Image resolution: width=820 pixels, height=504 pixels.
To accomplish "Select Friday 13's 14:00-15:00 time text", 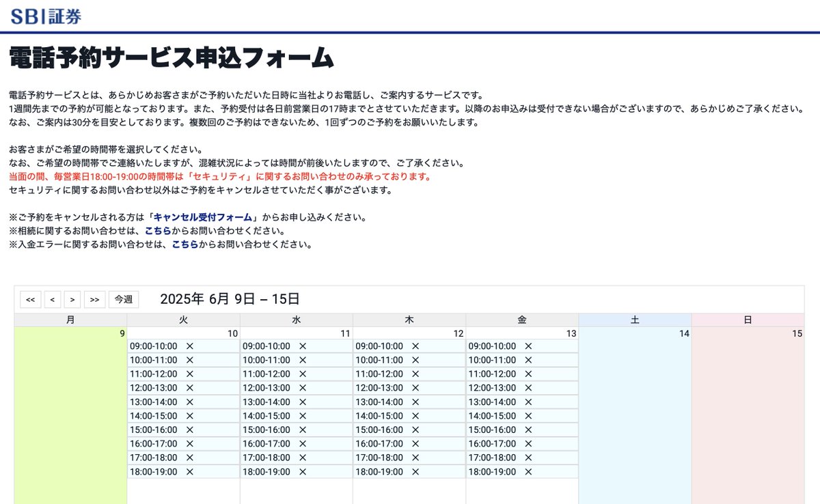I will coord(492,416).
